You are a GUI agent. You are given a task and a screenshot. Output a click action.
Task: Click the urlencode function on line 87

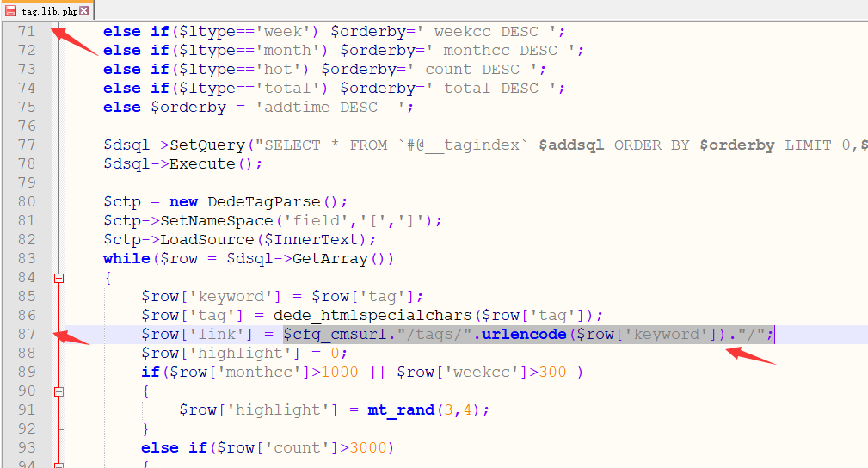pyautogui.click(x=524, y=334)
